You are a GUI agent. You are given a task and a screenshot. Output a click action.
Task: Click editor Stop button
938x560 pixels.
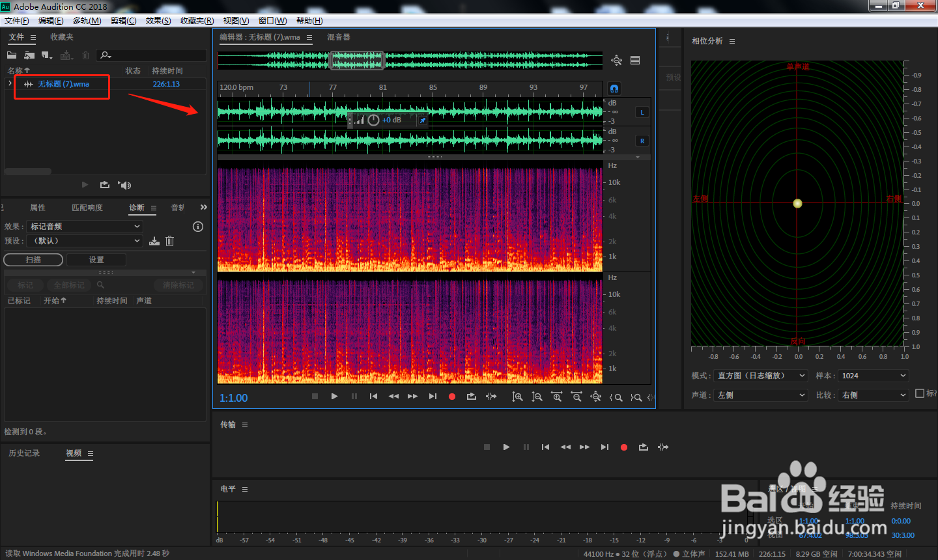[315, 396]
